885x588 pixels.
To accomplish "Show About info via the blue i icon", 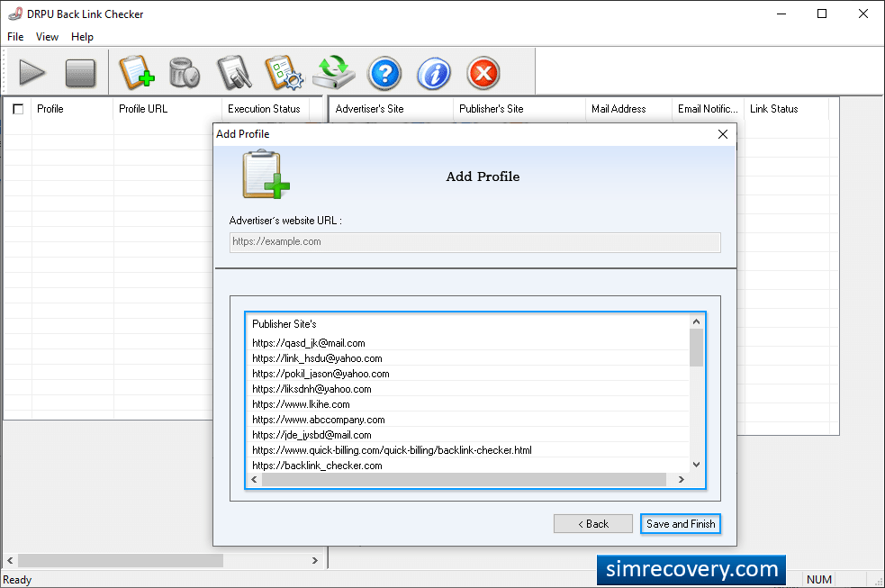I will click(x=433, y=73).
